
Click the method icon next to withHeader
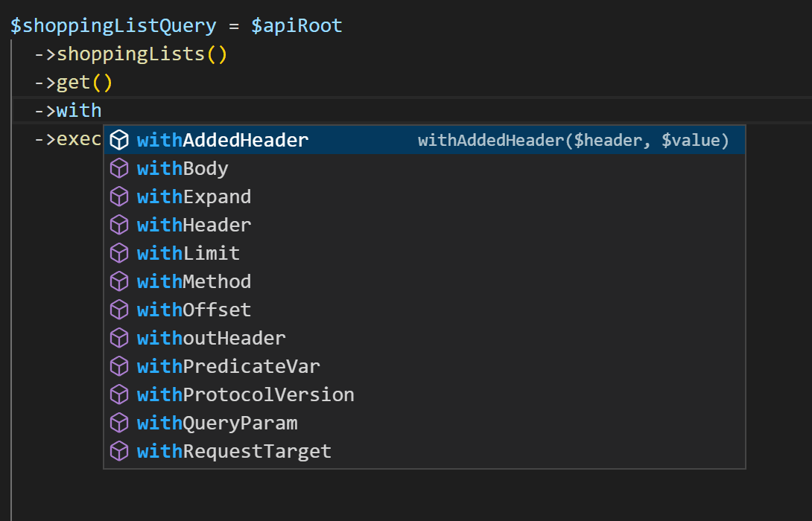[x=119, y=225]
